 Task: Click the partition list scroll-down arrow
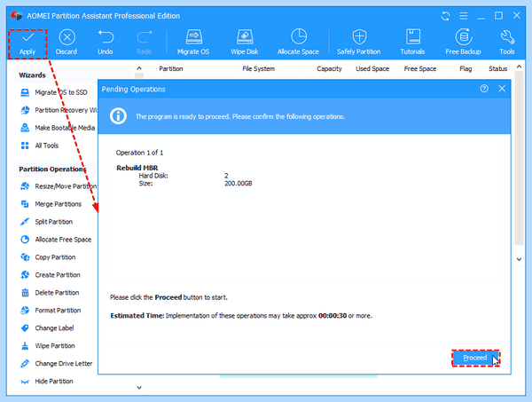519,259
